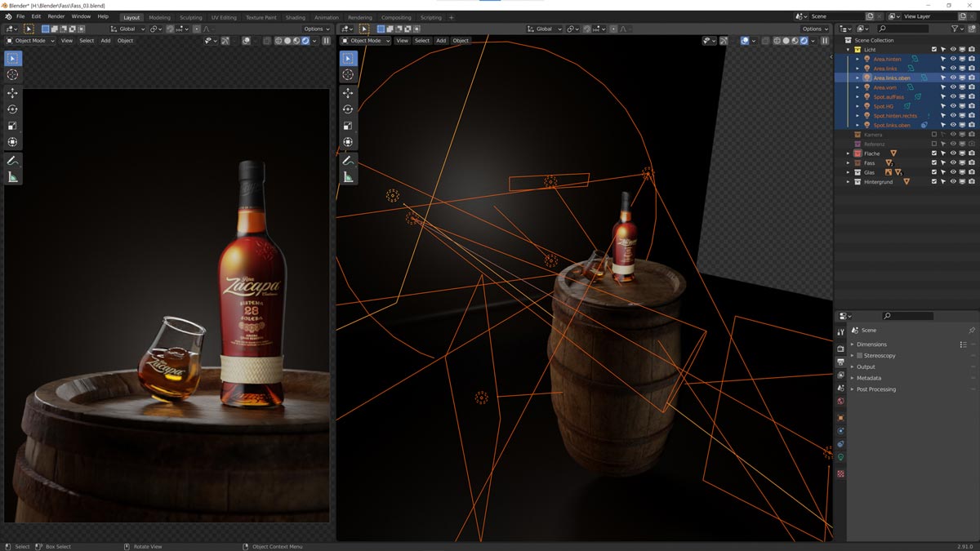The image size is (980, 551).
Task: Pin the Scene properties panel
Action: (x=972, y=330)
